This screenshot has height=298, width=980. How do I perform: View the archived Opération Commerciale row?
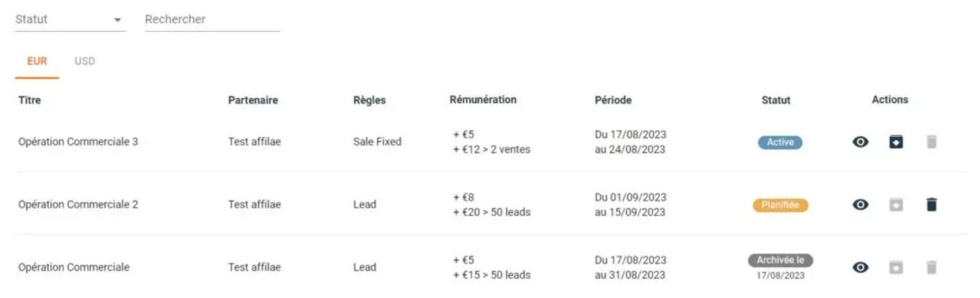[860, 267]
